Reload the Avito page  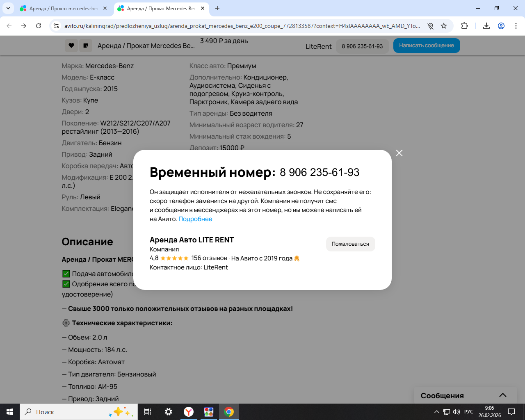[39, 26]
